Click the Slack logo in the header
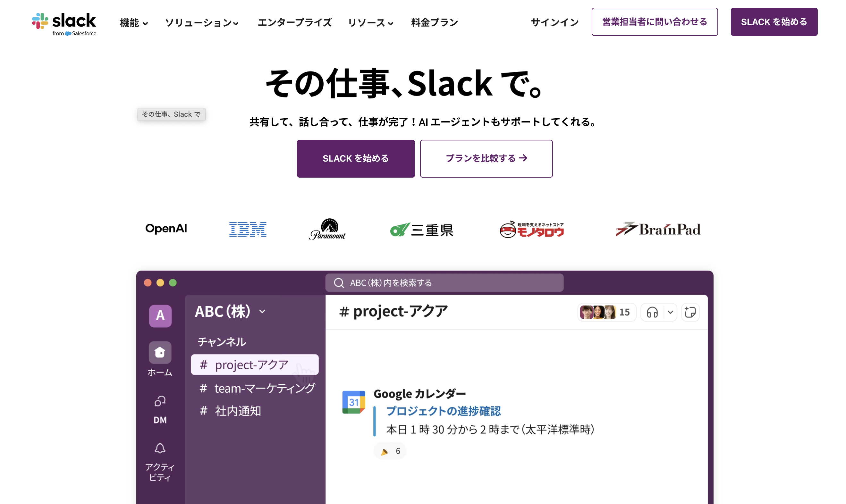846x504 pixels. (x=63, y=23)
